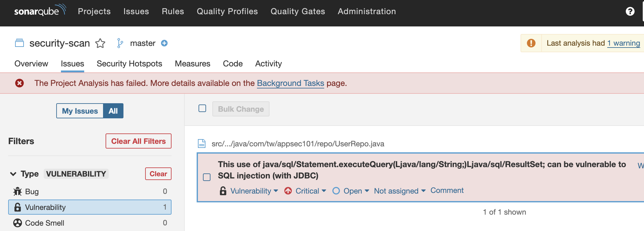Open the Security Hotspots tab
644x231 pixels.
[129, 64]
